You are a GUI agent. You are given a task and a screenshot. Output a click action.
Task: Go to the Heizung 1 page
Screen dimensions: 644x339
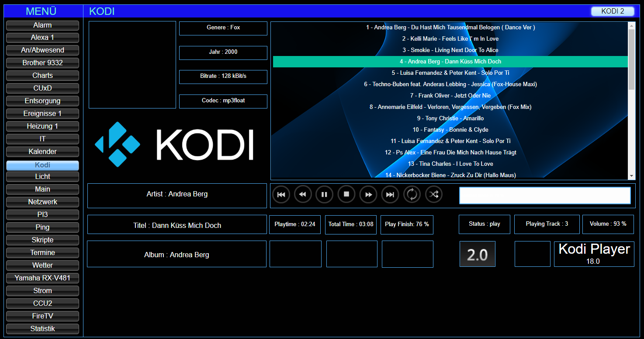(42, 126)
